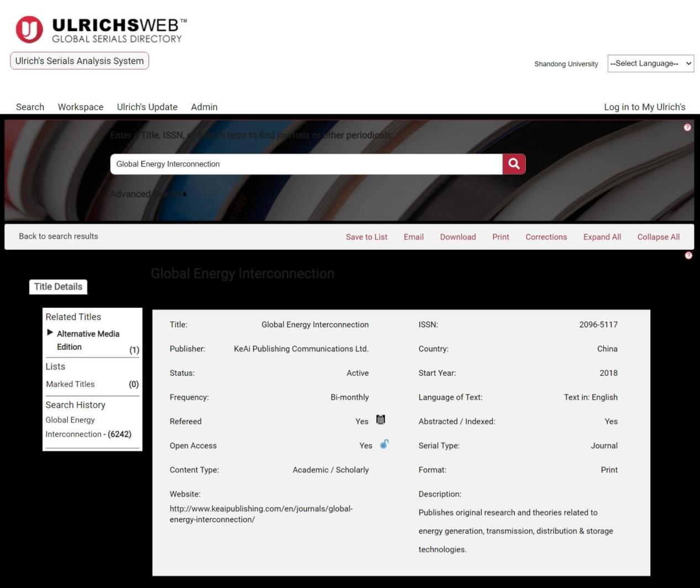Viewport: 700px width, 588px height.
Task: Click Ulrich's Serials Analysis System button
Action: point(80,61)
